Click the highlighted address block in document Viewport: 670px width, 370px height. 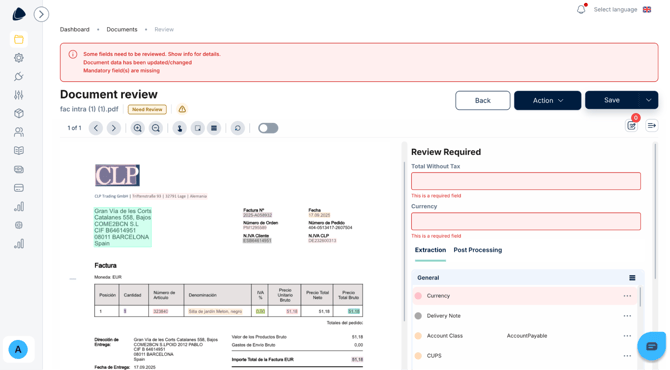click(123, 227)
